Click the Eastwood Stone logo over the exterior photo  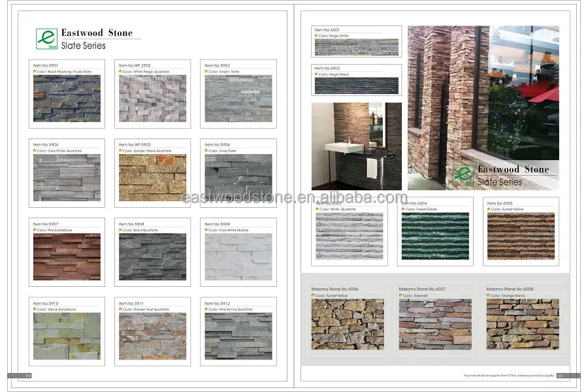click(463, 175)
